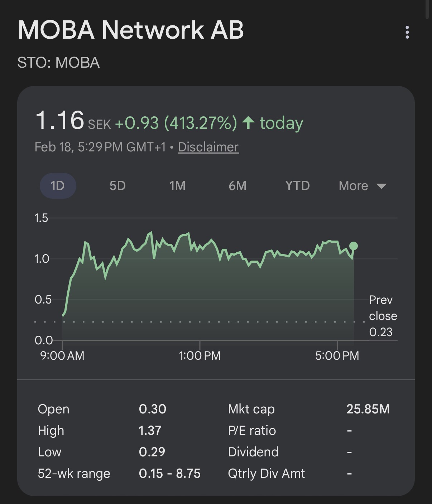This screenshot has height=504, width=432.
Task: Click the 1:00 PM timeline marker
Action: [x=200, y=355]
